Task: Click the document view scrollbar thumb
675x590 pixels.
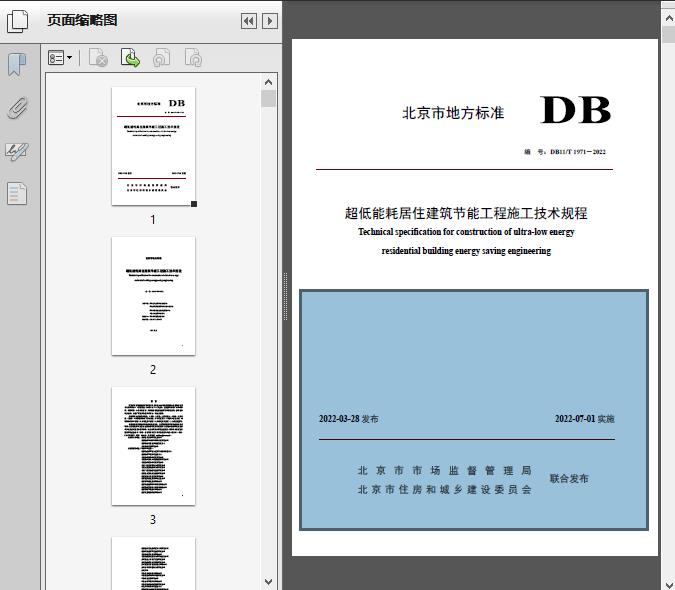Action: tap(669, 34)
